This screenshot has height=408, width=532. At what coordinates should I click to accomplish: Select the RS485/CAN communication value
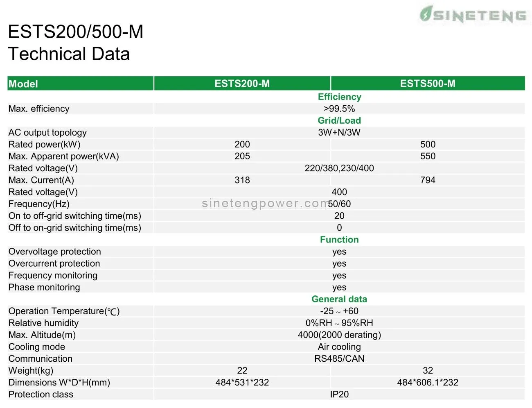pos(339,358)
